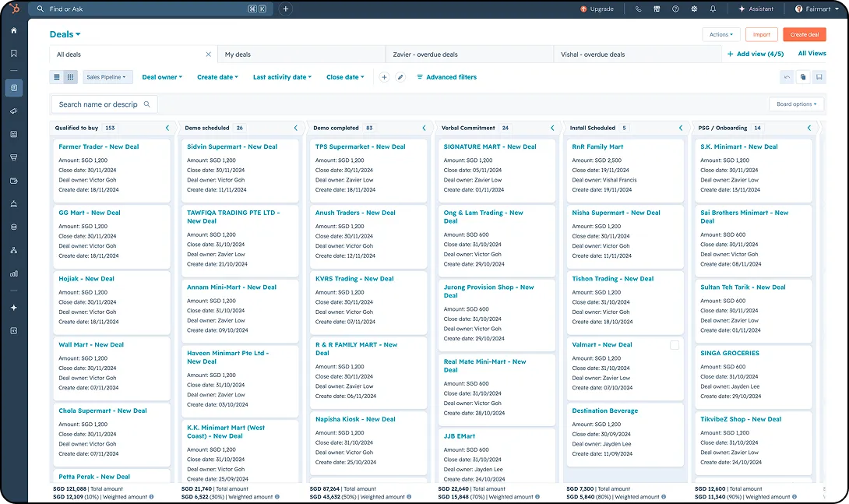Viewport: 849px width, 504px height.
Task: Open the Board options dropdown
Action: pyautogui.click(x=796, y=104)
